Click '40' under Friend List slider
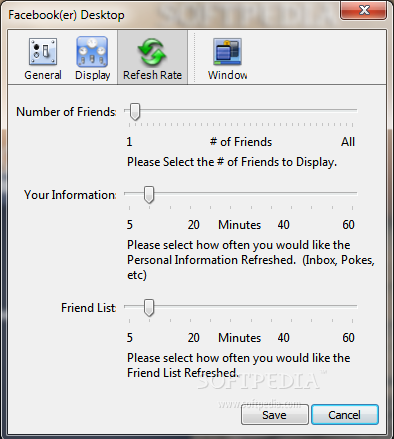 [283, 338]
